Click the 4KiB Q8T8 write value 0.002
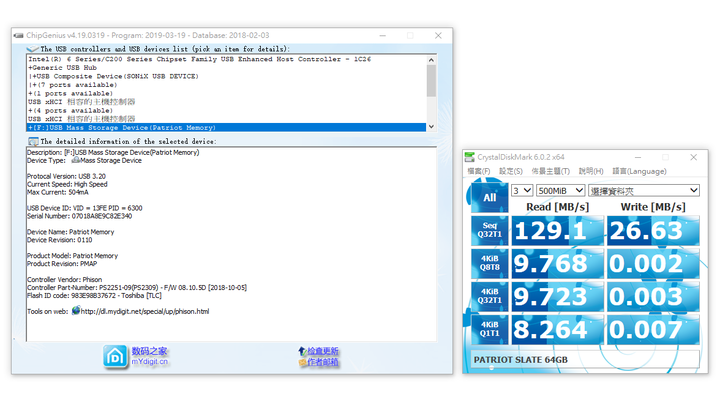 tap(653, 263)
